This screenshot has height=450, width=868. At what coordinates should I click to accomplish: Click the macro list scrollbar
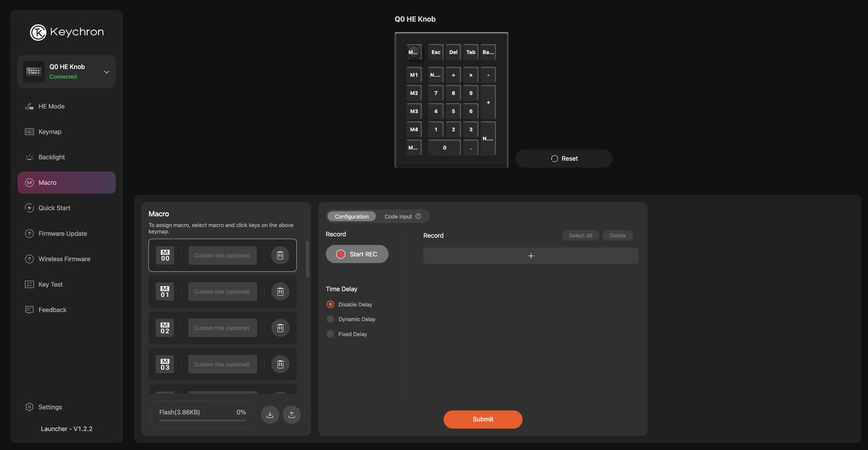coord(307,259)
